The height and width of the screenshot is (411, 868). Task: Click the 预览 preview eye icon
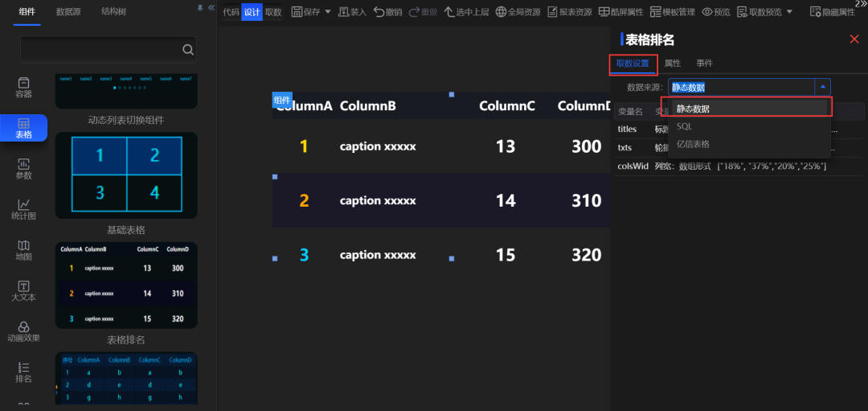pyautogui.click(x=707, y=12)
